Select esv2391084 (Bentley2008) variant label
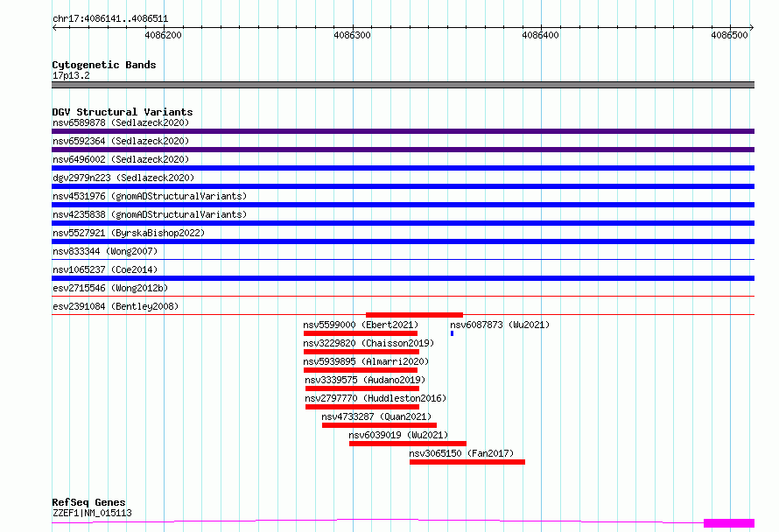The width and height of the screenshot is (779, 532). pos(116,306)
